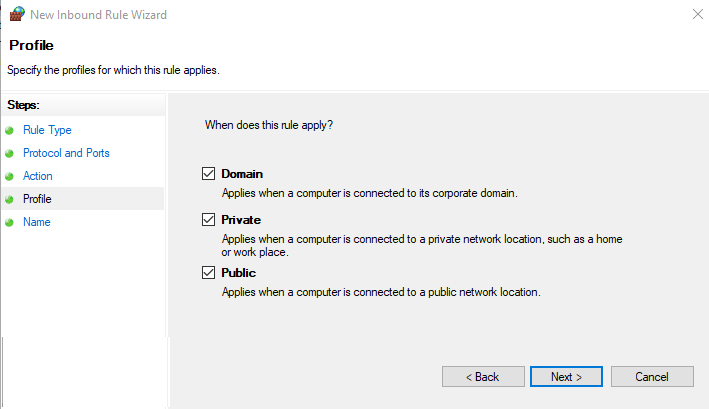Click the green bullet beside Rule Type
Screen dimensions: 709x409
(x=10, y=131)
